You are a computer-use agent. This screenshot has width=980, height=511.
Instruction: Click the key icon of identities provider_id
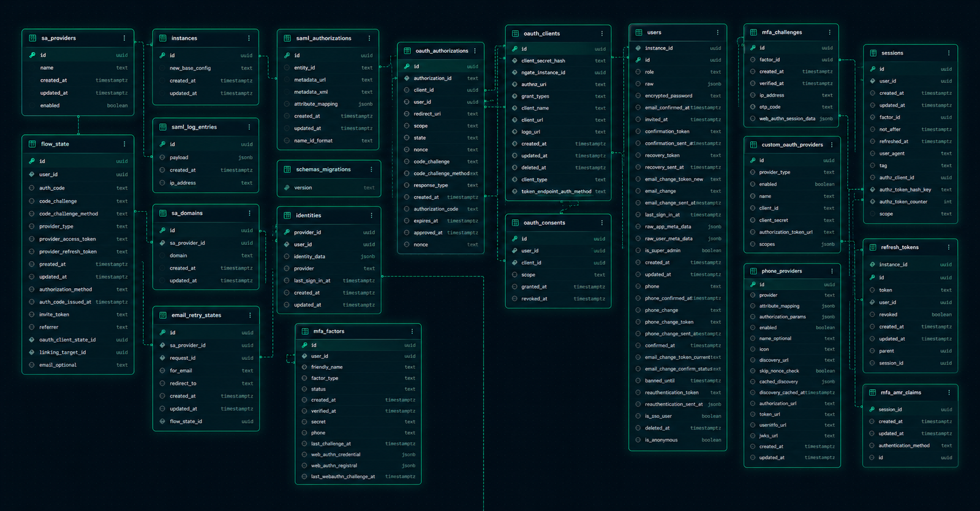tap(287, 233)
